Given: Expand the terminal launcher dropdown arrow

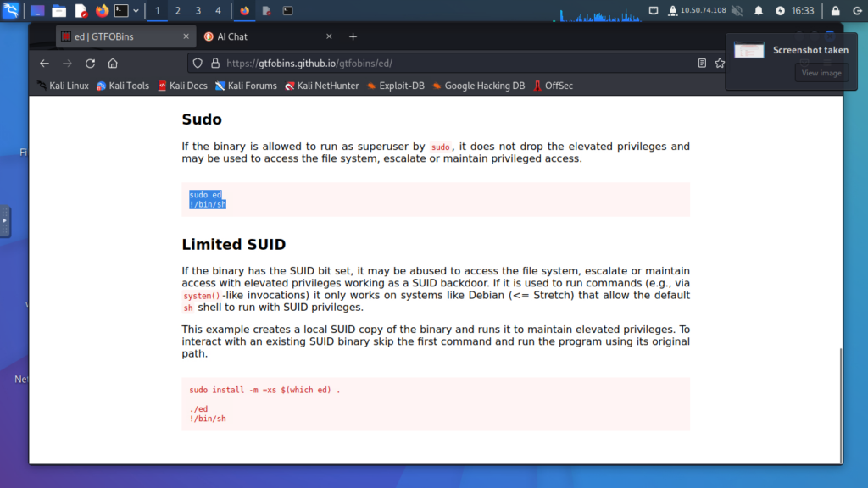Looking at the screenshot, I should coord(136,11).
